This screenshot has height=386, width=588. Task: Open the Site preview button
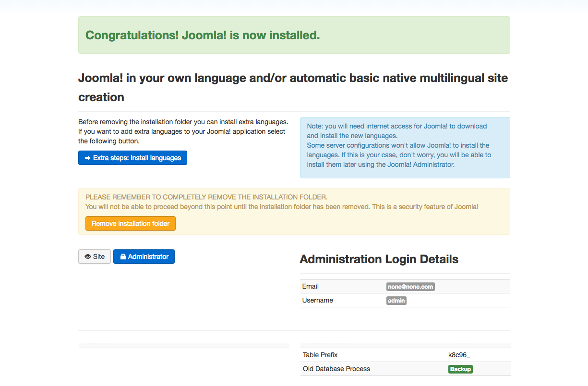coord(95,257)
